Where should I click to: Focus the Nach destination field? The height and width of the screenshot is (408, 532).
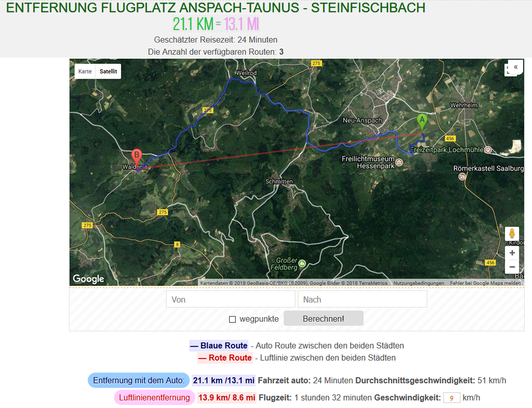(362, 299)
